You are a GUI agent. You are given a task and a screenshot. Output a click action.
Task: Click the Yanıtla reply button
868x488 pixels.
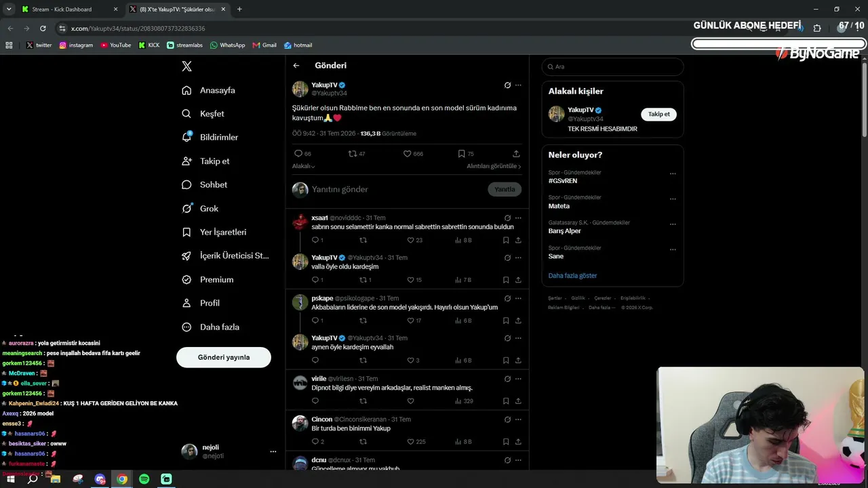(505, 189)
